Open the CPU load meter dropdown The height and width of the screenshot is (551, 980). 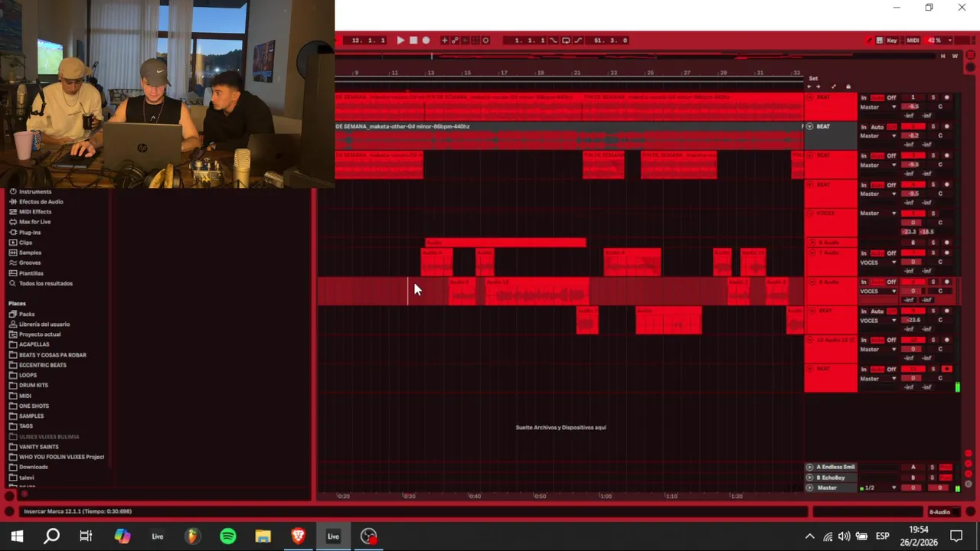(950, 41)
